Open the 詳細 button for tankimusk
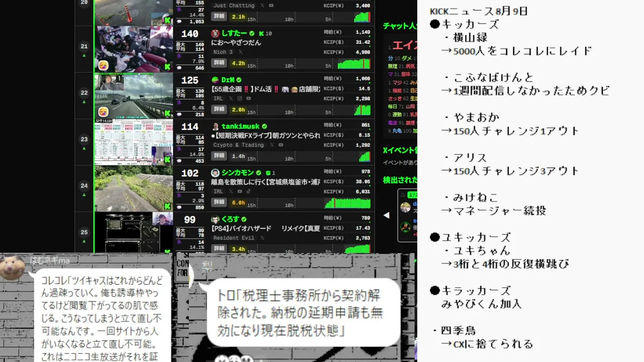This screenshot has width=644, height=362. pos(219,156)
